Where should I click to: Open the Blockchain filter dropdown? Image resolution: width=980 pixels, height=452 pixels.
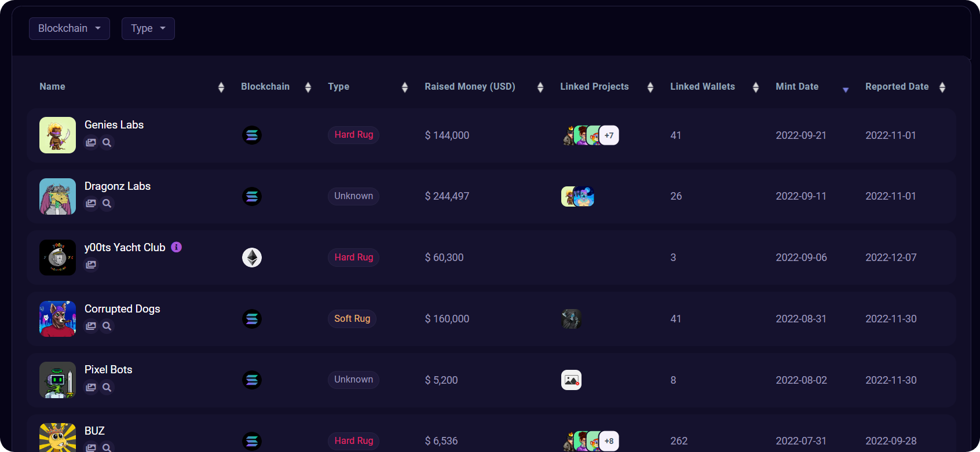click(x=70, y=28)
